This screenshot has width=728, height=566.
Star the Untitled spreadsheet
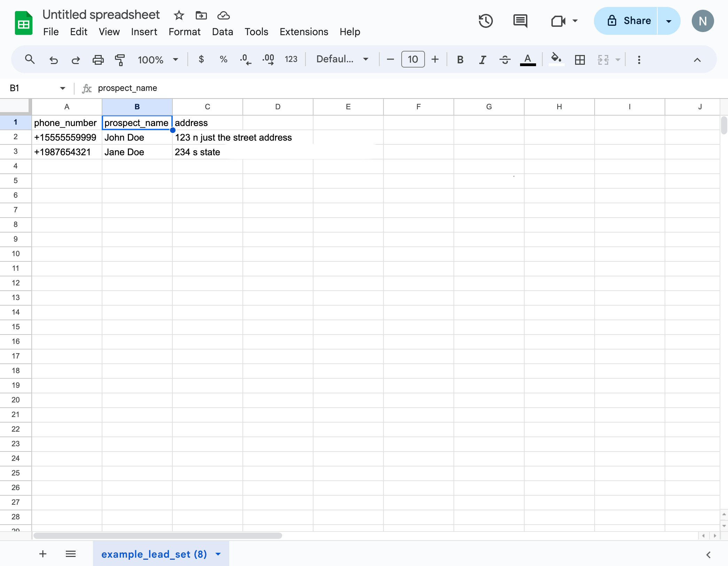tap(179, 15)
